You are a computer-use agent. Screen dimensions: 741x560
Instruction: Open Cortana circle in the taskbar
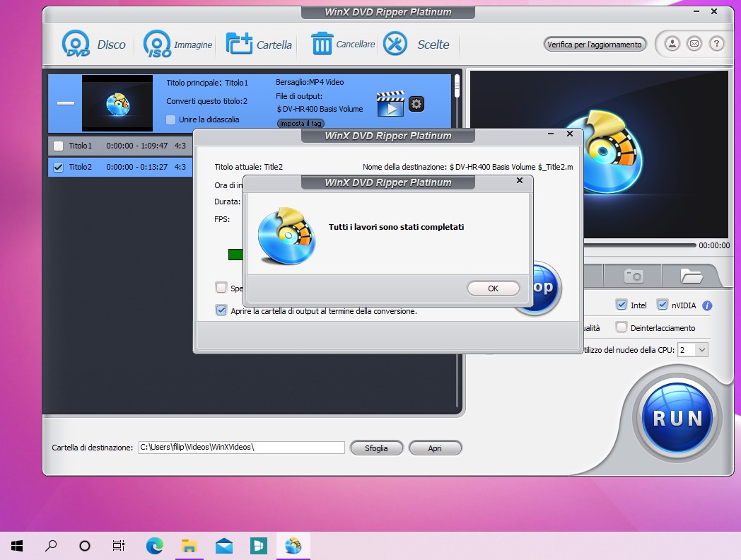point(85,546)
